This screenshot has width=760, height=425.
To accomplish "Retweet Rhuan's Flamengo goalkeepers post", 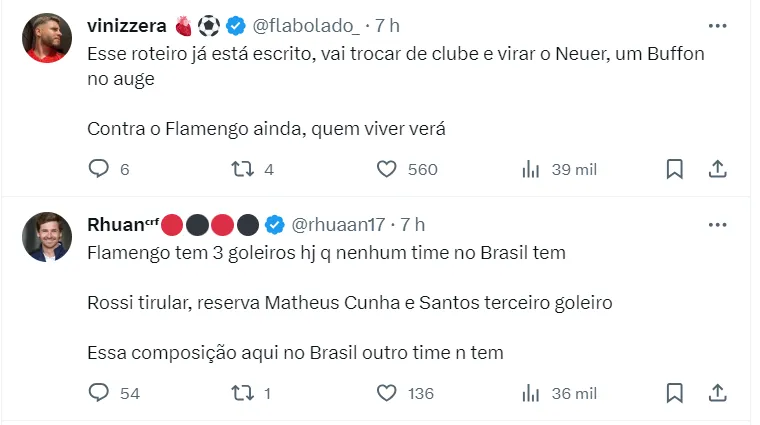I will (x=242, y=393).
